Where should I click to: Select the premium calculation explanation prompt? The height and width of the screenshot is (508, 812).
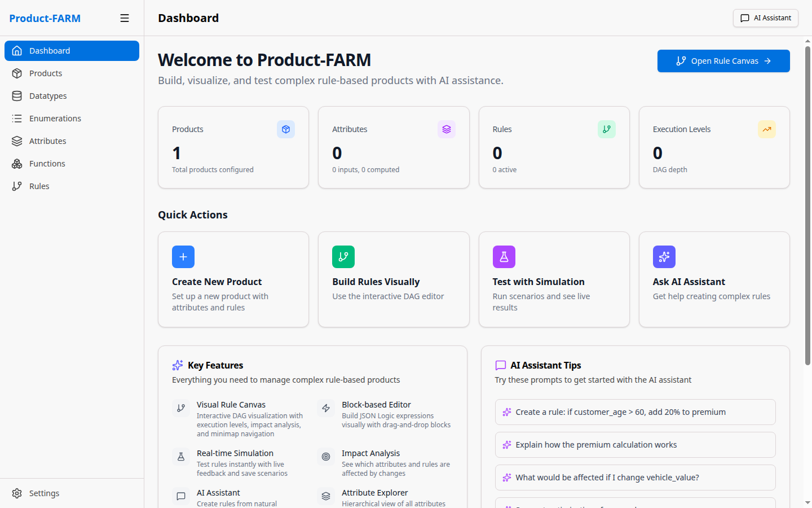point(635,445)
